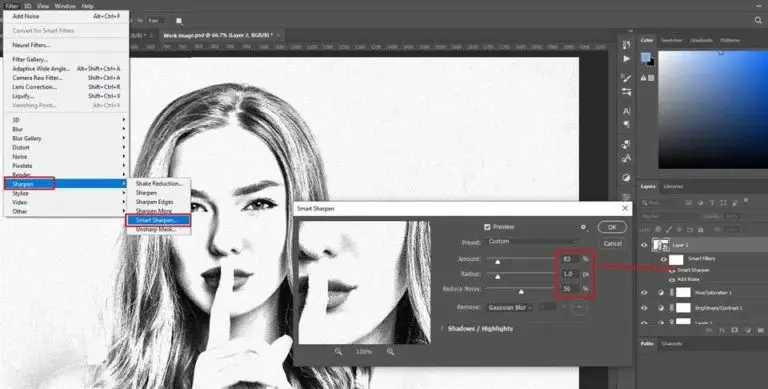Click the Amount percentage input field

[570, 259]
